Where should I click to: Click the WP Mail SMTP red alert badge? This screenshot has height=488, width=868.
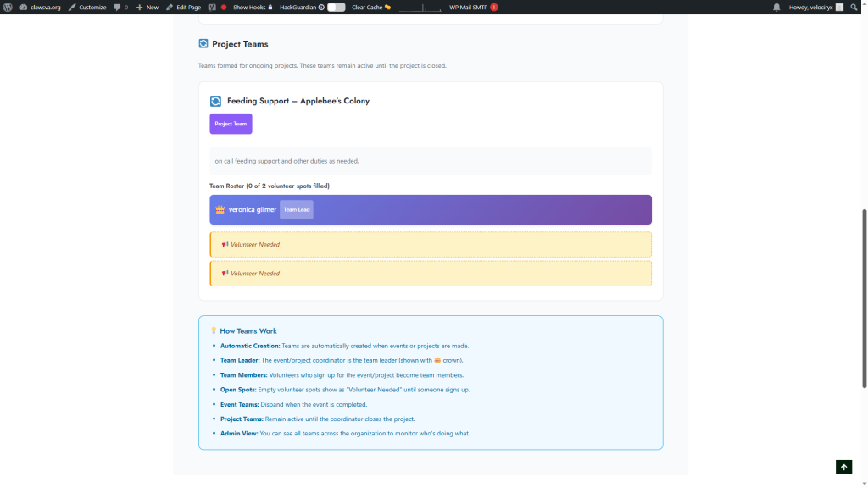494,7
